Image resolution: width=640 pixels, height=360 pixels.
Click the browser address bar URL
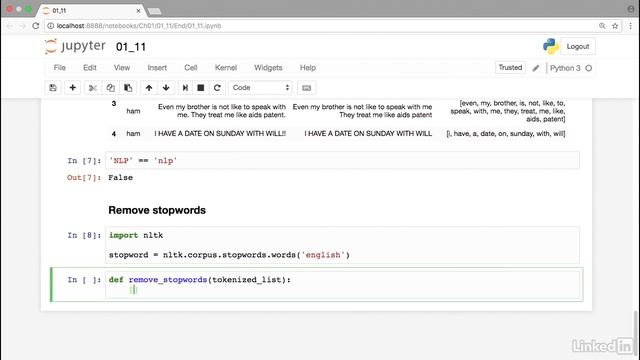tap(139, 26)
